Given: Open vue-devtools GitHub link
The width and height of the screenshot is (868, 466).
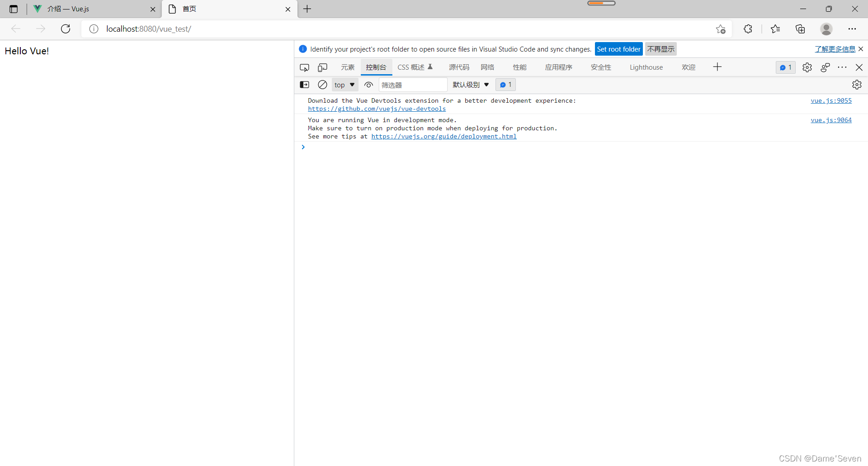Looking at the screenshot, I should (x=377, y=109).
